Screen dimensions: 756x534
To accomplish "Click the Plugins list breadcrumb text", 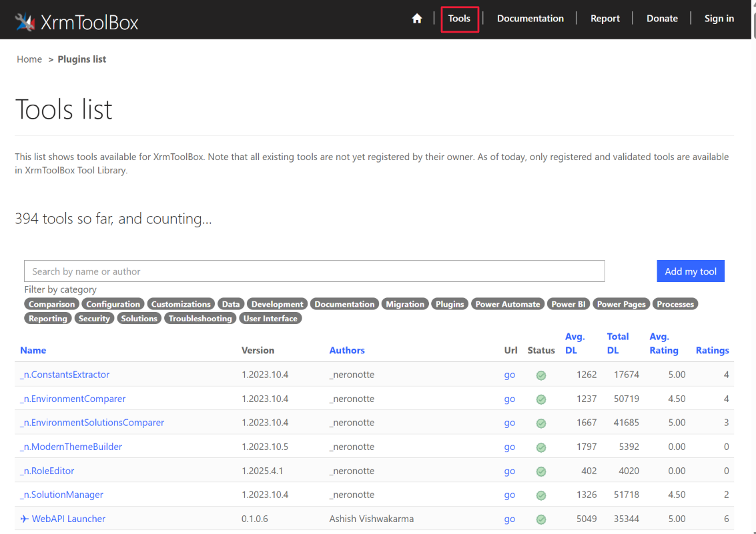I will tap(82, 59).
